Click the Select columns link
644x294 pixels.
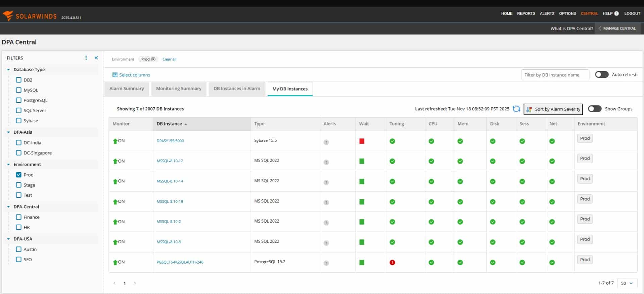coord(131,75)
